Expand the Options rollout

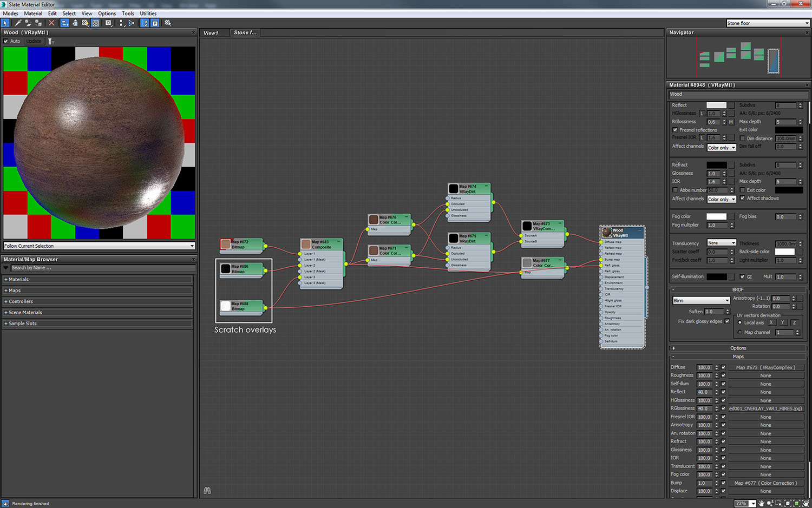tap(738, 348)
